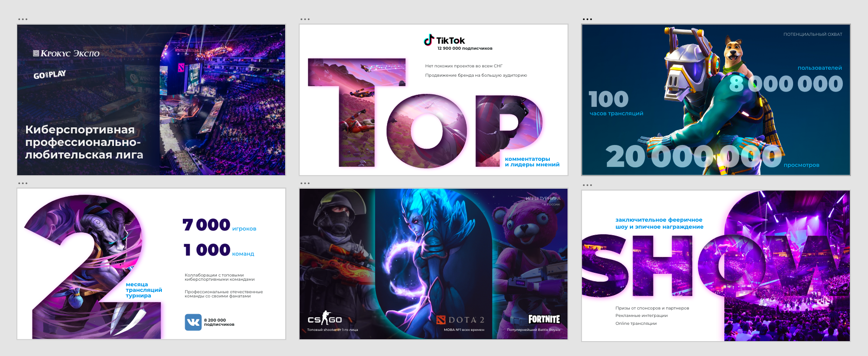The height and width of the screenshot is (356, 868).
Task: Open the three-dot menu above ПОТЕНЦИАЛЬНЫЙ ОХВАТ slide
Action: (588, 20)
